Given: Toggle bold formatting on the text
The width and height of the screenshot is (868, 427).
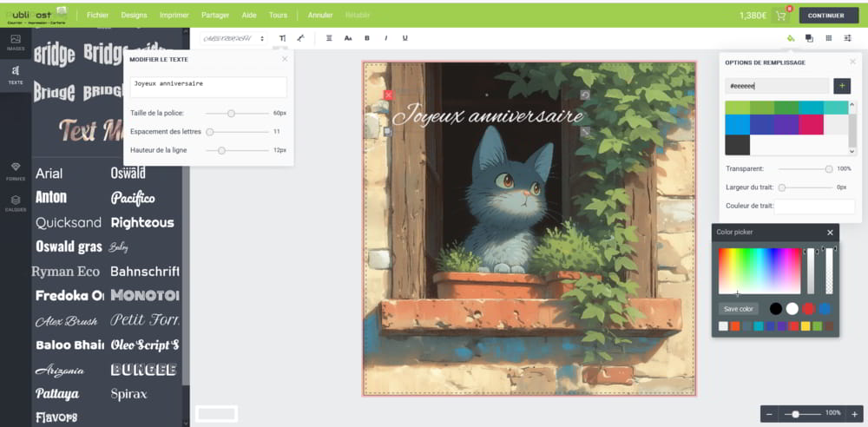Looking at the screenshot, I should coord(367,38).
